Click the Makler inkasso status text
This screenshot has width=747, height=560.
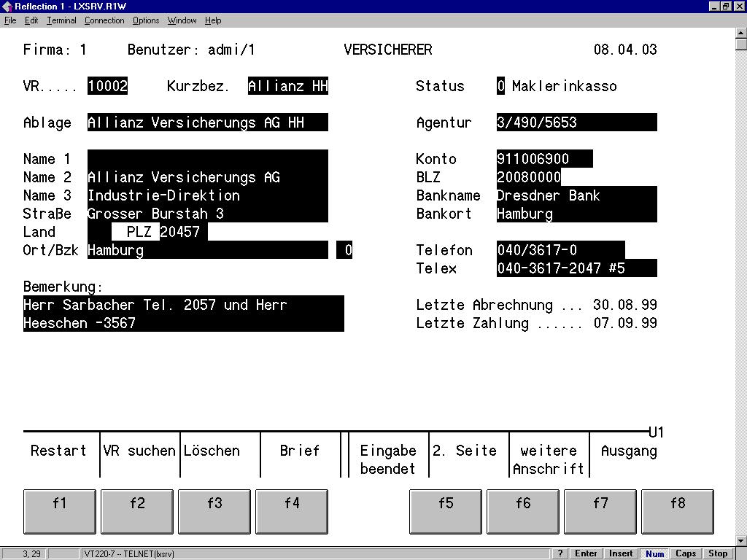565,86
